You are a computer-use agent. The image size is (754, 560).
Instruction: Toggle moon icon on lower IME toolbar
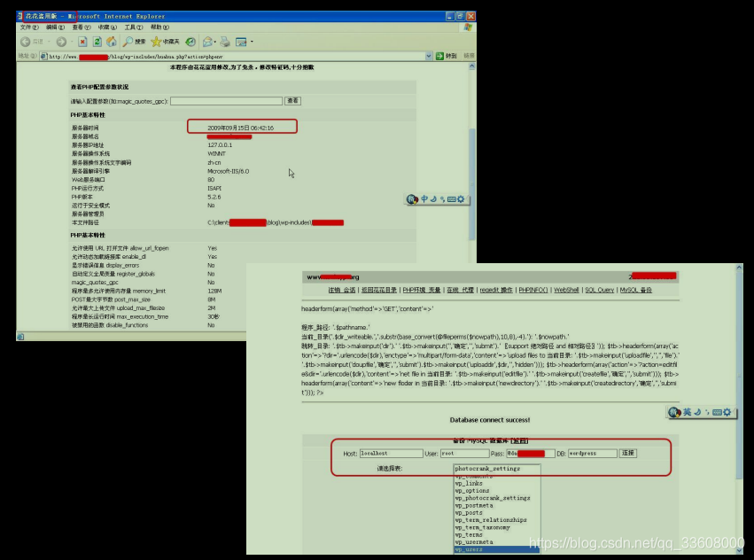click(697, 412)
